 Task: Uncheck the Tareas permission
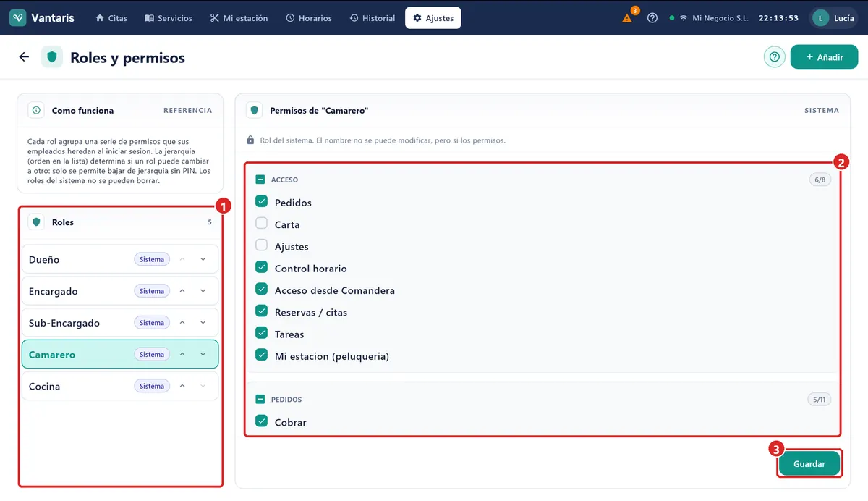[262, 334]
